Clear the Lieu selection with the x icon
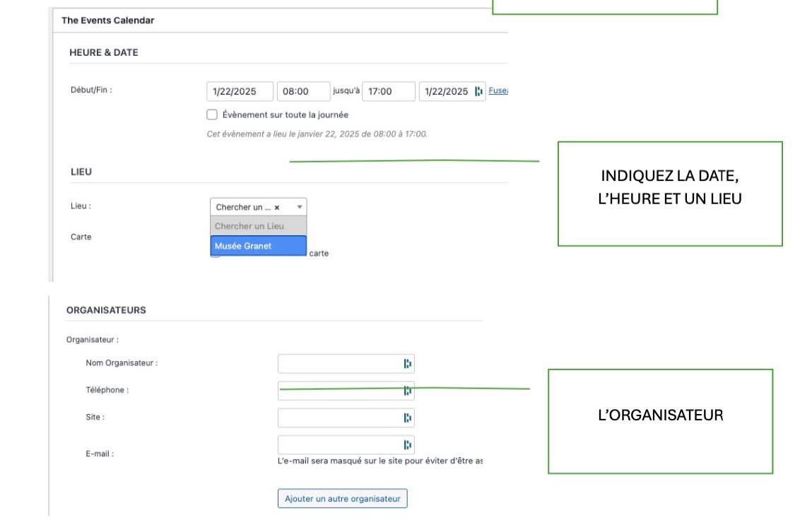Screen dimensions: 812x520 point(277,208)
